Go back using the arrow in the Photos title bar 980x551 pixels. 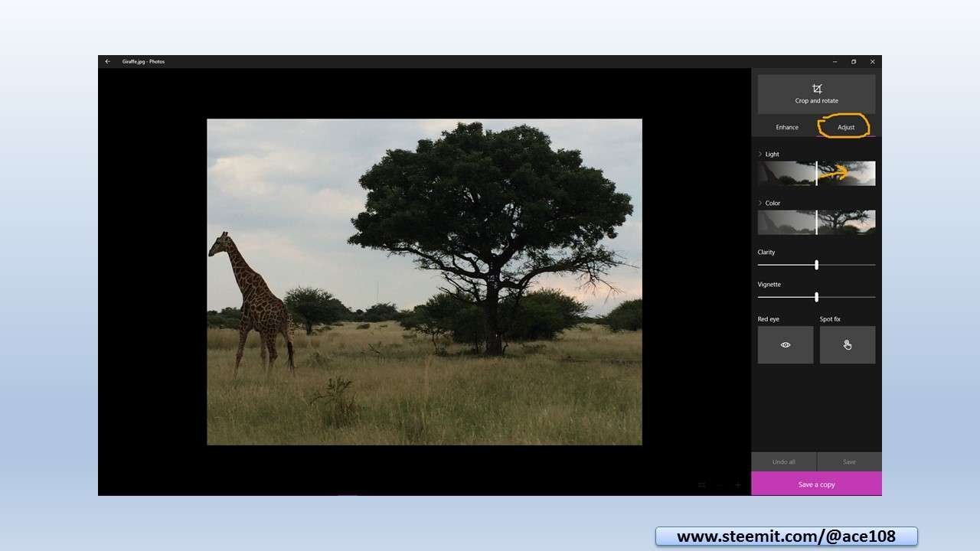click(107, 61)
